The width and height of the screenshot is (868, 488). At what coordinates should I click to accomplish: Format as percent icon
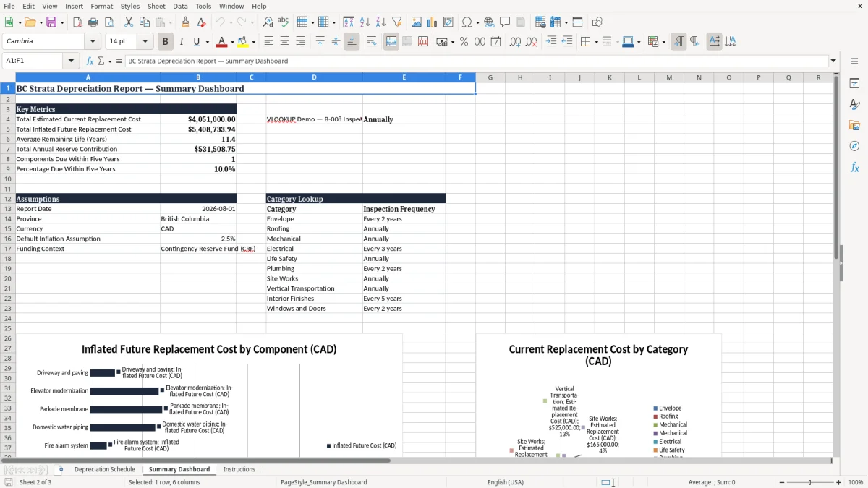[464, 42]
